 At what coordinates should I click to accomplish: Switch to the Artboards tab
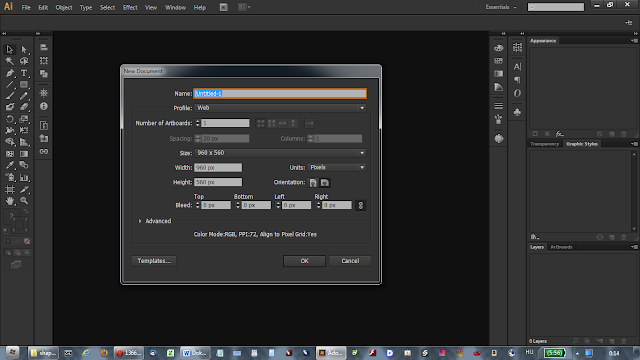[561, 247]
